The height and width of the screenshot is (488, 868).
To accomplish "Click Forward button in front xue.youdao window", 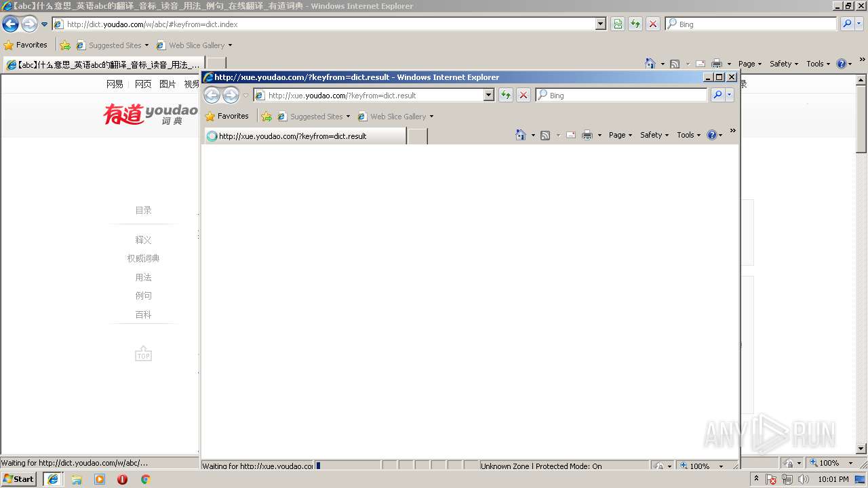I will pyautogui.click(x=231, y=96).
